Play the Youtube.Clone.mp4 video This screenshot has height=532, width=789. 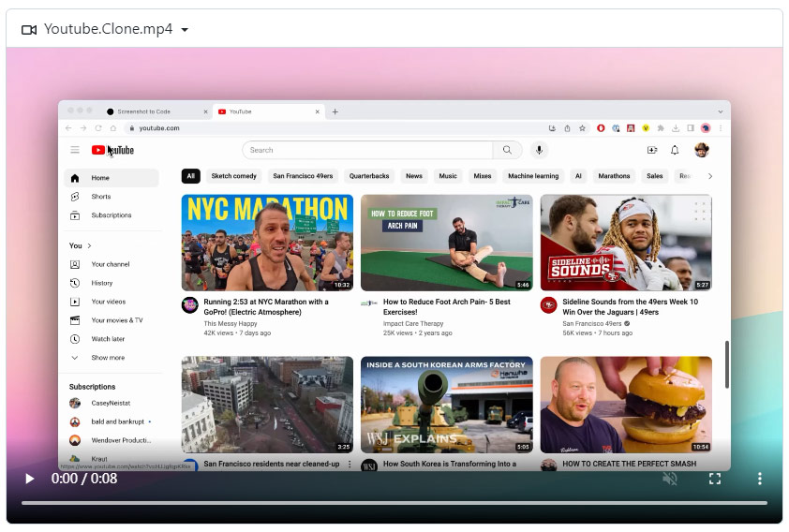tap(29, 479)
